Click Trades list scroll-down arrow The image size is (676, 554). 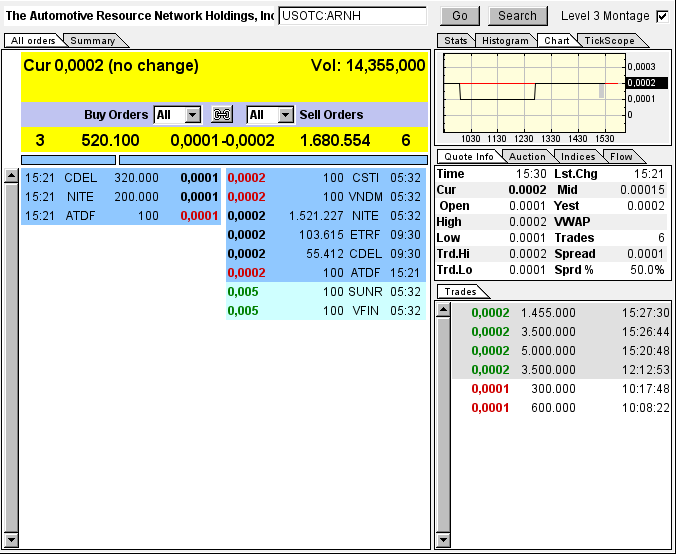tap(443, 540)
